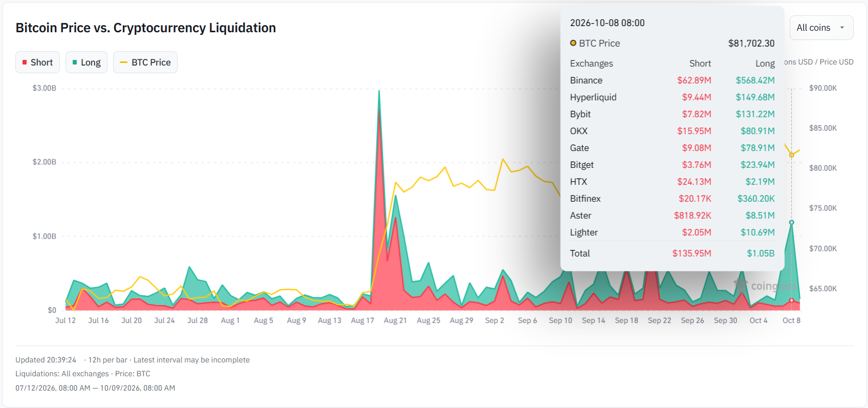Click the Bitfinex exchange name

point(585,199)
